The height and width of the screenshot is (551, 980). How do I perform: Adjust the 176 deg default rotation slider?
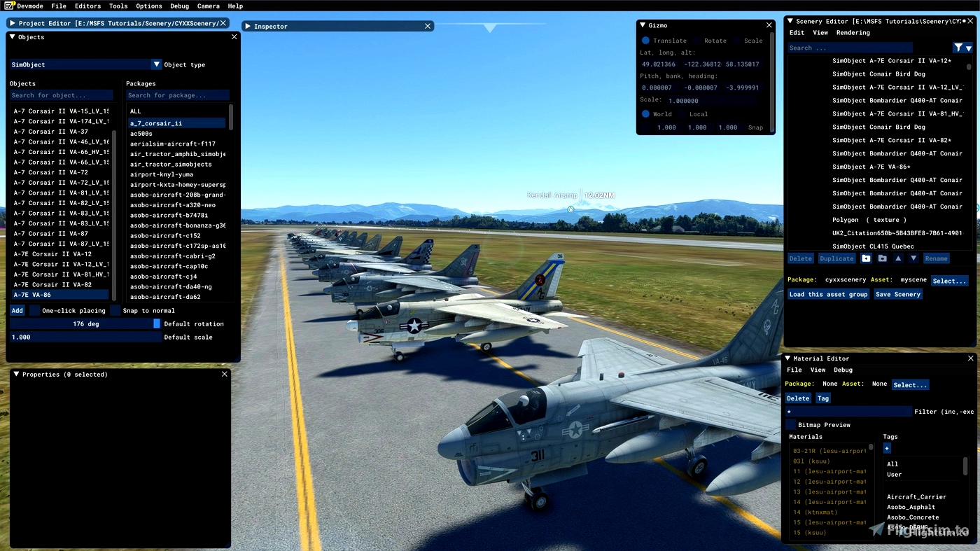pos(84,323)
